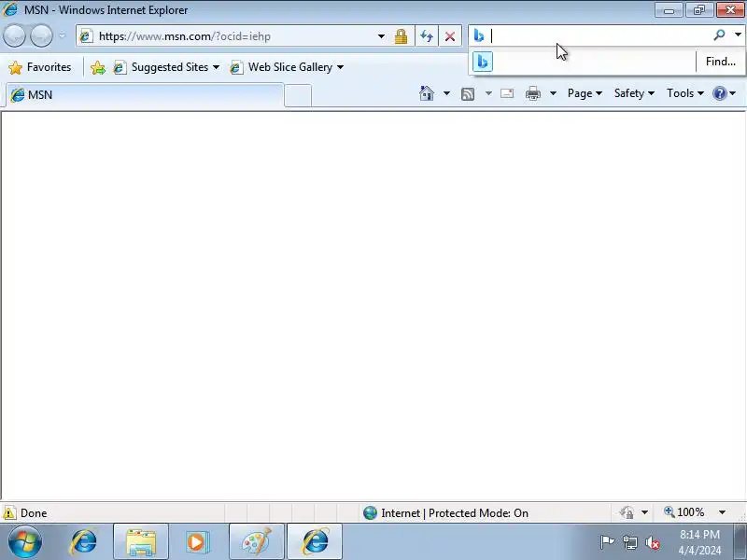Open the Suggested Sites link
This screenshot has width=747, height=560.
(x=166, y=67)
